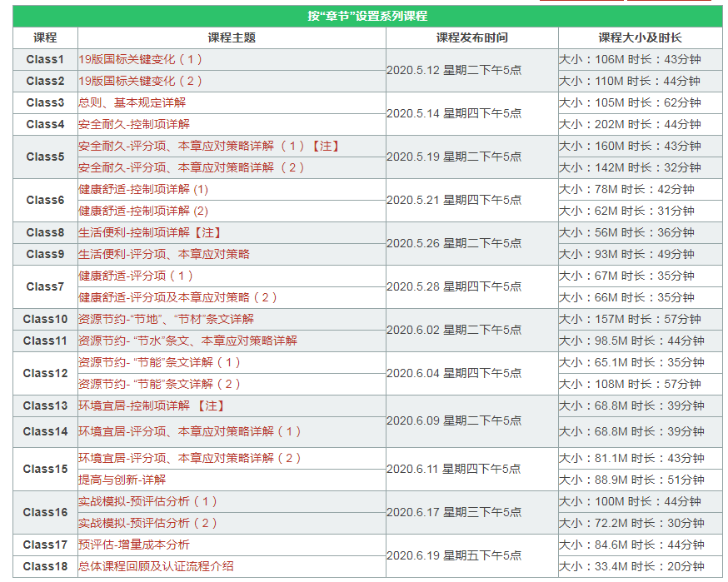Open 环境宜居-评分项、本章应对策略详解（1）link

click(x=190, y=431)
